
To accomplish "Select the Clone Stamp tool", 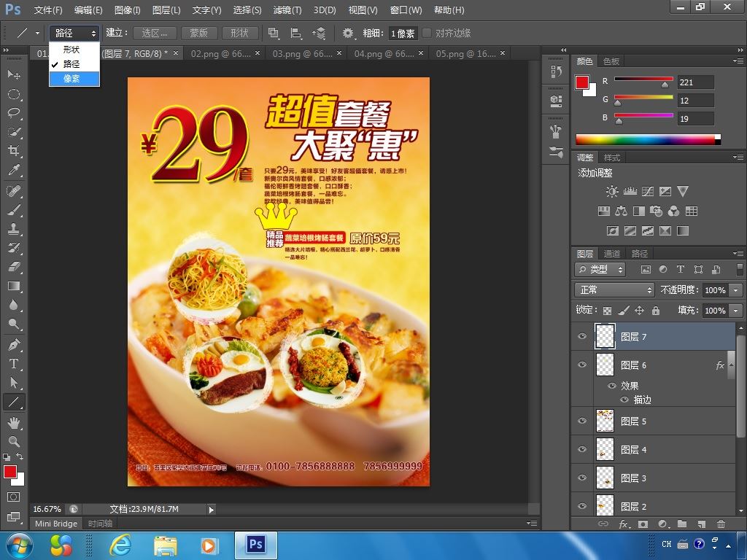I will tap(14, 229).
